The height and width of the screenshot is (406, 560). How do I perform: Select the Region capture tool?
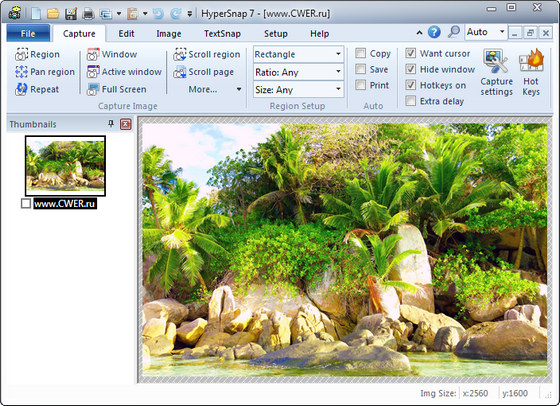point(37,55)
